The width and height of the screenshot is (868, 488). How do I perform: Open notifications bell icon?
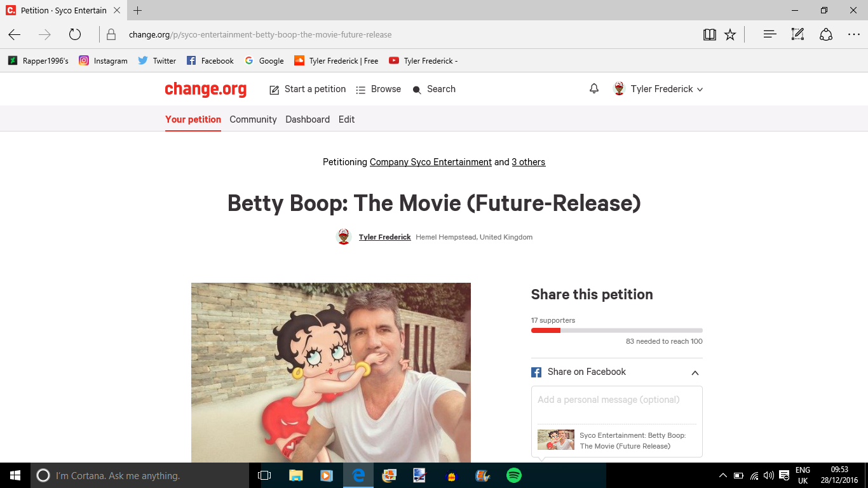[x=594, y=89]
